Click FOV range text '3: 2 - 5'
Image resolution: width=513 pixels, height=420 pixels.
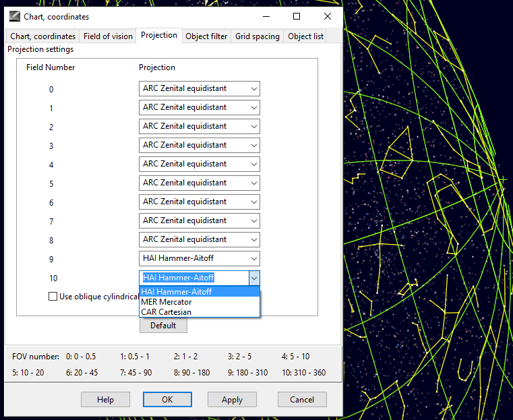239,356
